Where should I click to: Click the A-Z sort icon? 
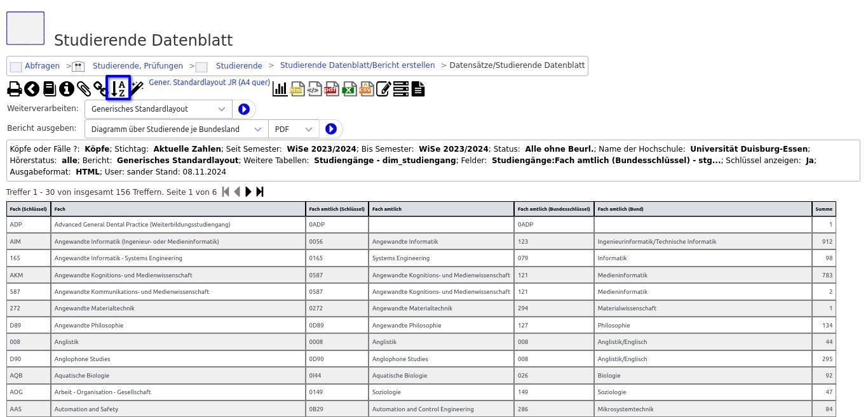pyautogui.click(x=118, y=88)
